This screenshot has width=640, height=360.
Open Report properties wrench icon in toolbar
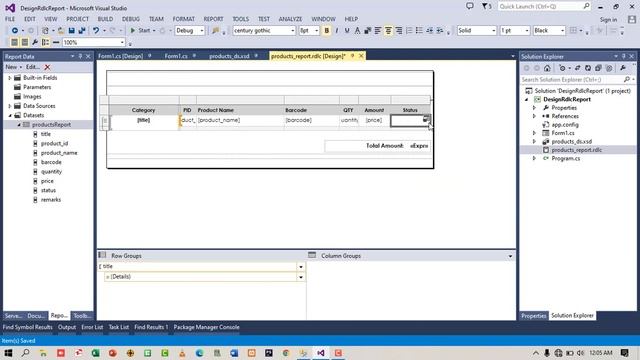click(x=35, y=42)
